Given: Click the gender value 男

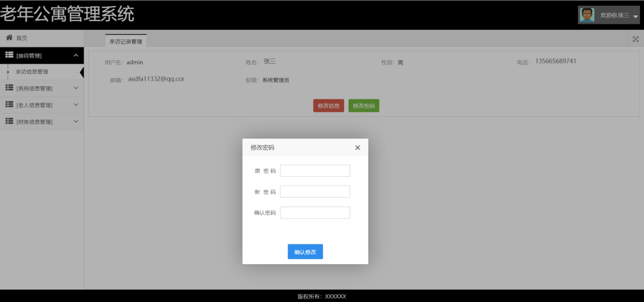Looking at the screenshot, I should coord(401,63).
